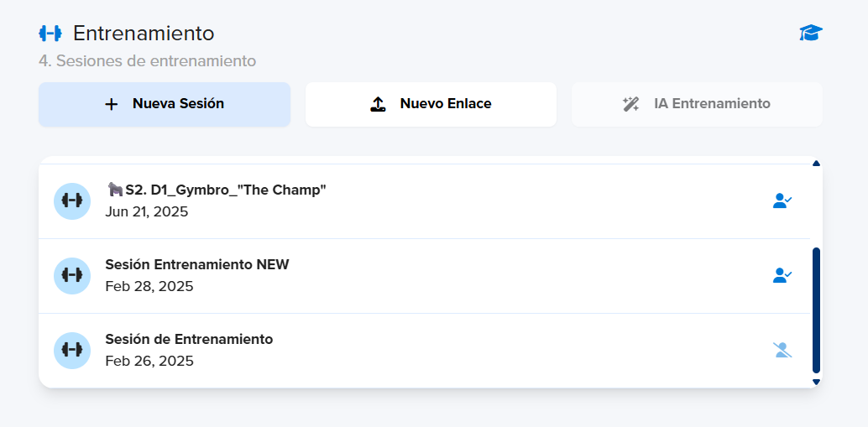This screenshot has height=427, width=868.
Task: Click the upload icon in Nuevo Enlace
Action: (378, 104)
